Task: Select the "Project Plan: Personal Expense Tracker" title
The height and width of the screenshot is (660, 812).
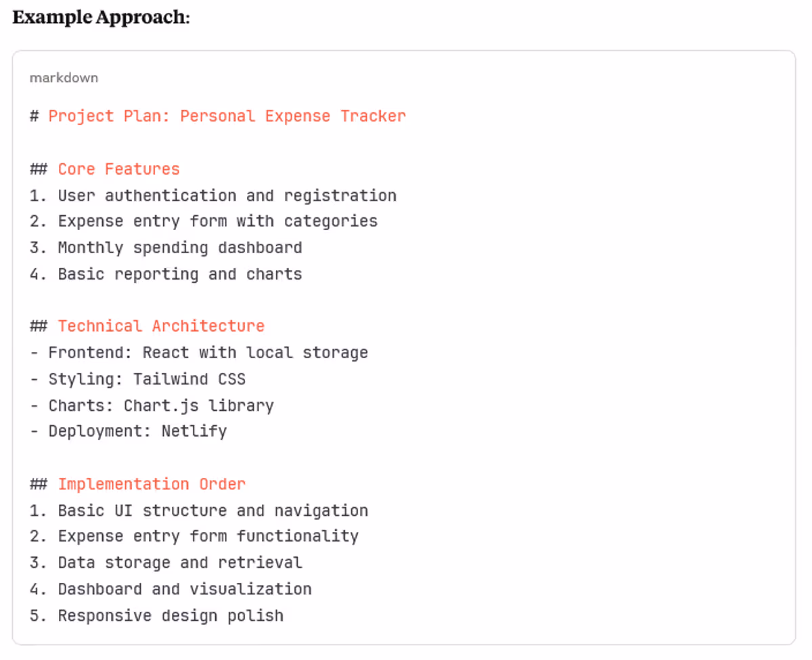Action: pos(227,116)
